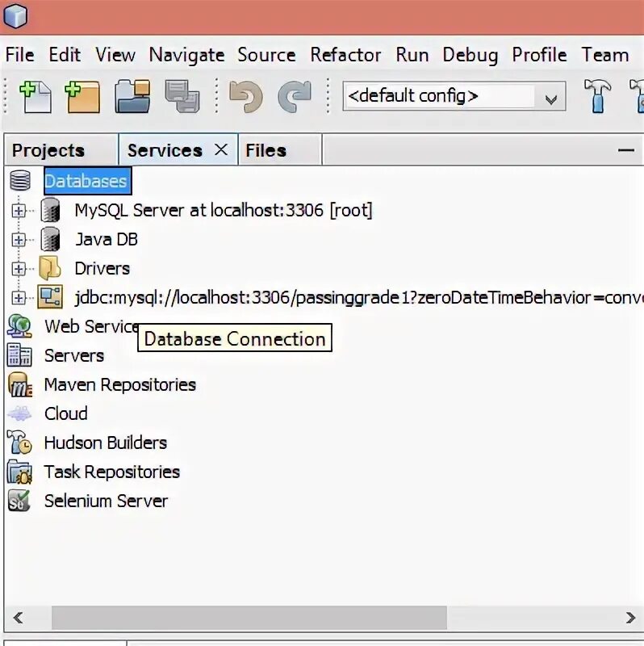The image size is (644, 646).
Task: Select Maven Repositories entry
Action: (x=119, y=385)
